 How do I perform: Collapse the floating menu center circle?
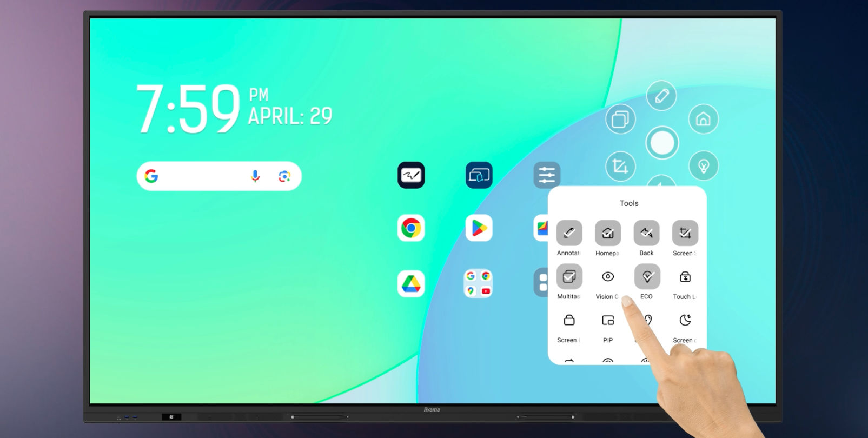[x=662, y=143]
